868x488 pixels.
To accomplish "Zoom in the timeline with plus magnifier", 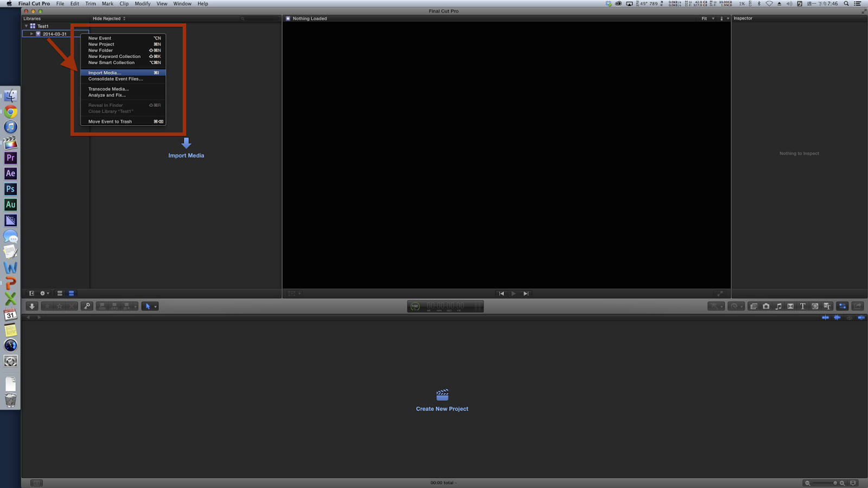I will tap(843, 483).
